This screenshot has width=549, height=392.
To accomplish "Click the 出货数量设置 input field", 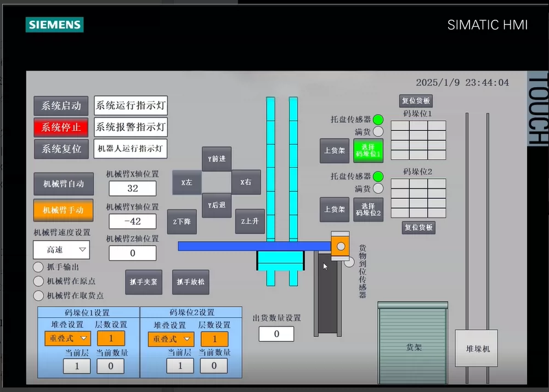I will pos(276,334).
